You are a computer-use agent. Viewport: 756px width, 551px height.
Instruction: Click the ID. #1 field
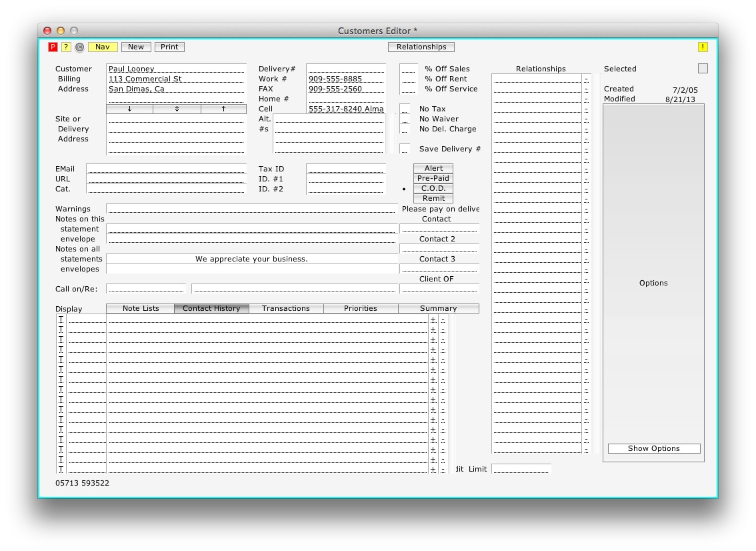[346, 179]
